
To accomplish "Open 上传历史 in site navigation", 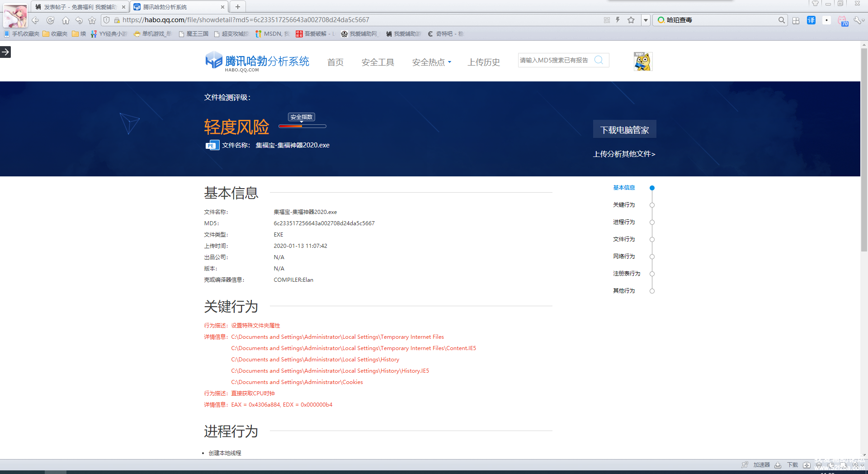I will pos(484,62).
